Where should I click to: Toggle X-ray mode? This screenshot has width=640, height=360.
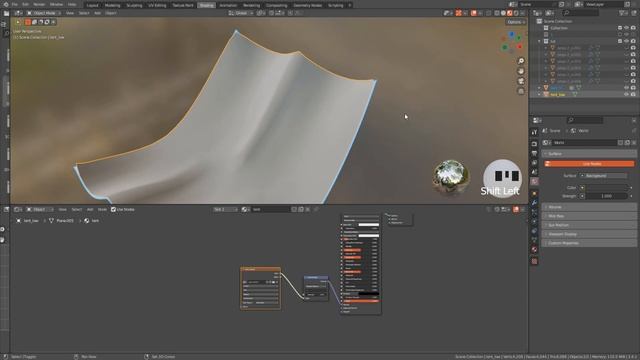click(489, 13)
